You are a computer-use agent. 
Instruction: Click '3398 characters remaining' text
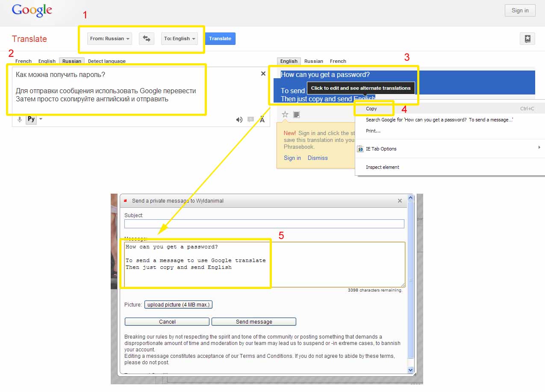point(375,290)
